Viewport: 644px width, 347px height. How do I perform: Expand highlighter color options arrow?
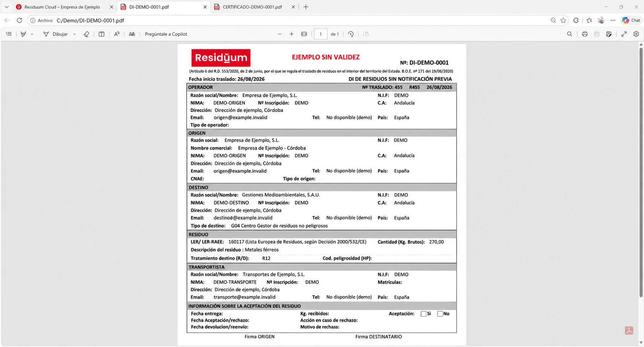[x=32, y=34]
